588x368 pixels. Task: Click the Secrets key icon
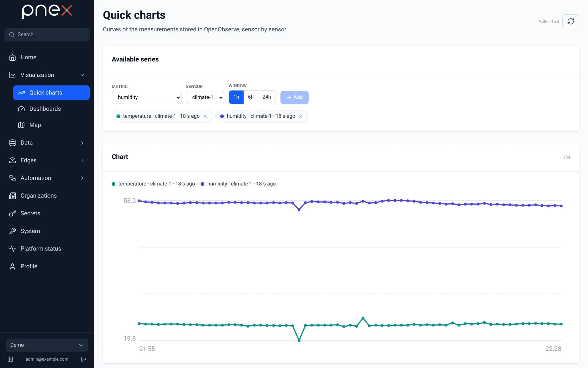coord(12,213)
